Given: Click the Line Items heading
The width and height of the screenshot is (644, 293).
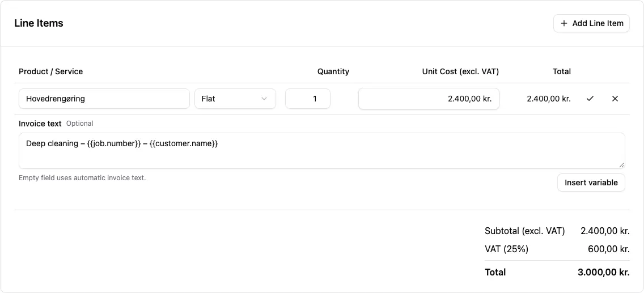Looking at the screenshot, I should (39, 23).
